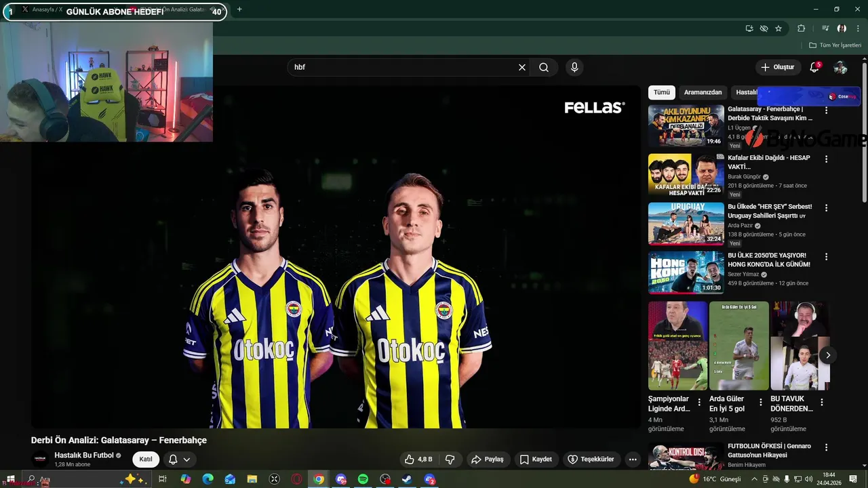Open options for BU TAVUK DÖNERDEN short

pyautogui.click(x=822, y=403)
